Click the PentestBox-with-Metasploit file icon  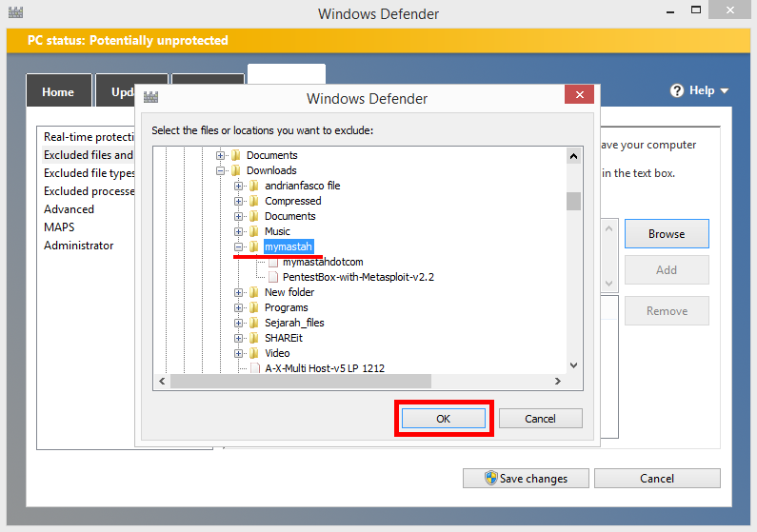pyautogui.click(x=273, y=277)
